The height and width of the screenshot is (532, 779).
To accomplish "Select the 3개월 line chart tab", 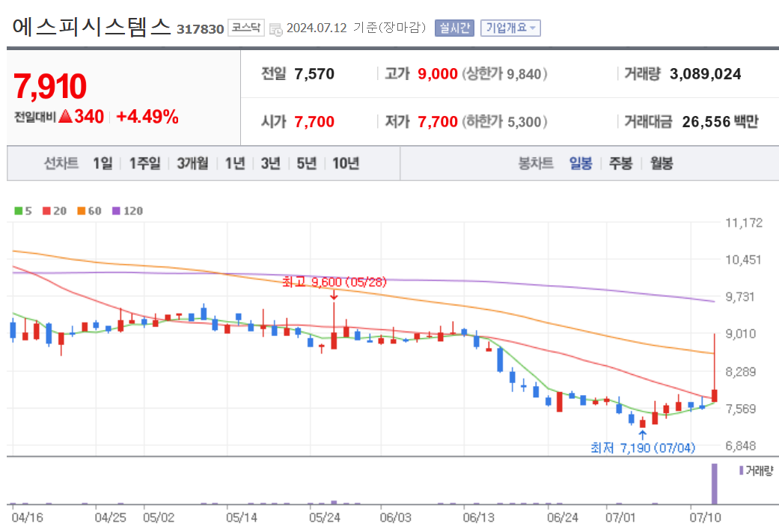I will click(193, 163).
